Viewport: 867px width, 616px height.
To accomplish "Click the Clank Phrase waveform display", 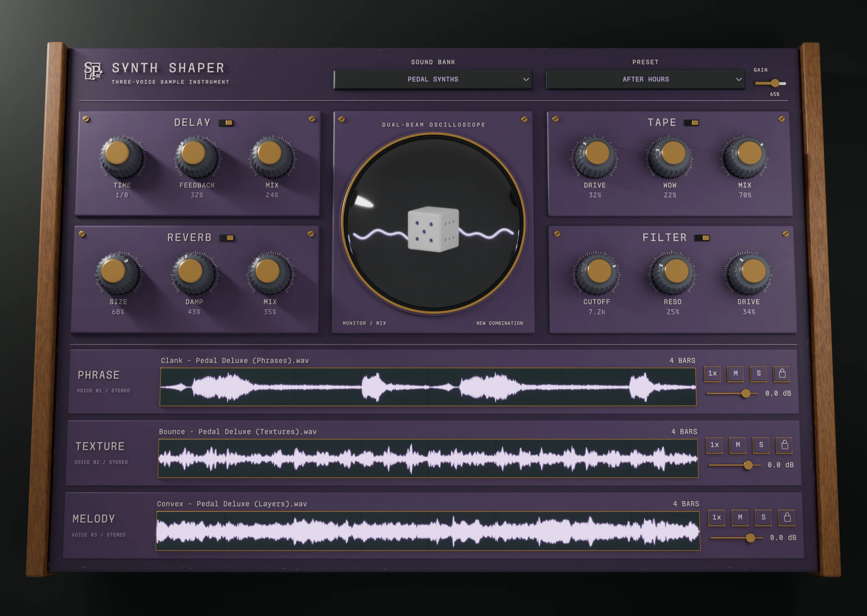I will pyautogui.click(x=428, y=387).
